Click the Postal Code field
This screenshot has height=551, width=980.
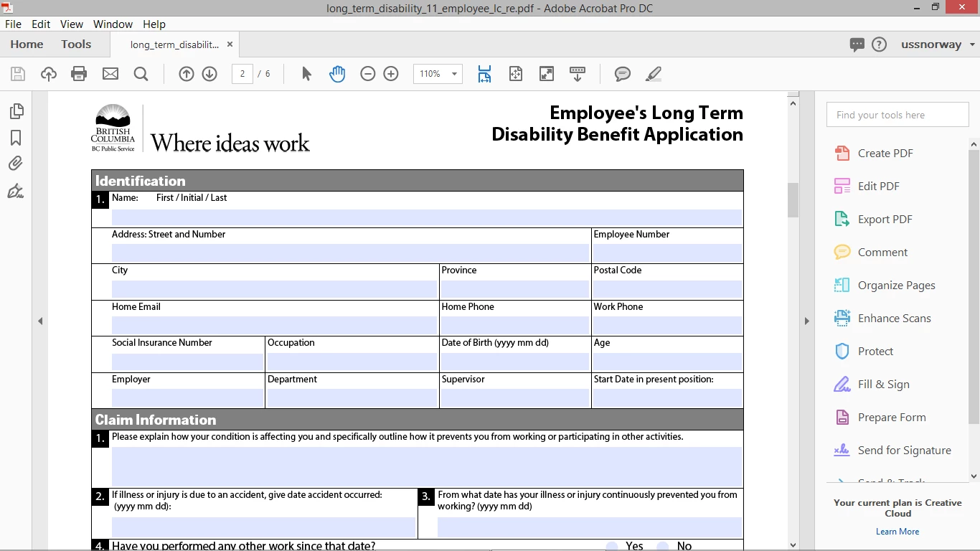point(667,289)
